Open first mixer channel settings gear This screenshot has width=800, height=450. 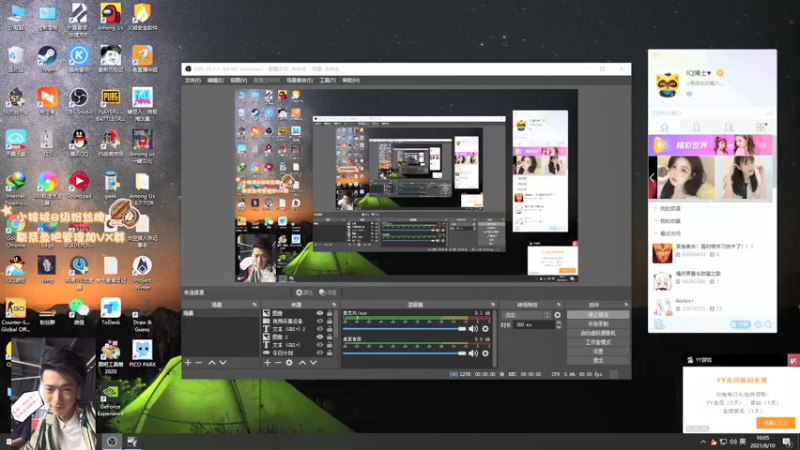click(485, 329)
